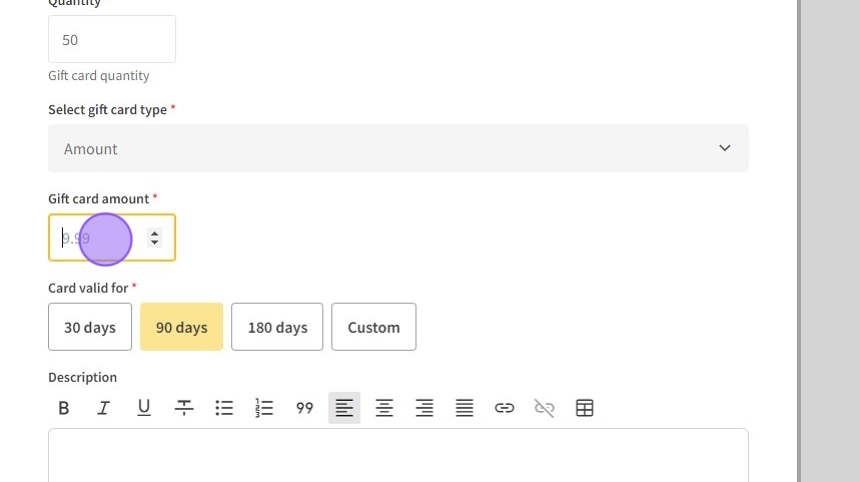
Task: Remove link from description text
Action: click(544, 408)
